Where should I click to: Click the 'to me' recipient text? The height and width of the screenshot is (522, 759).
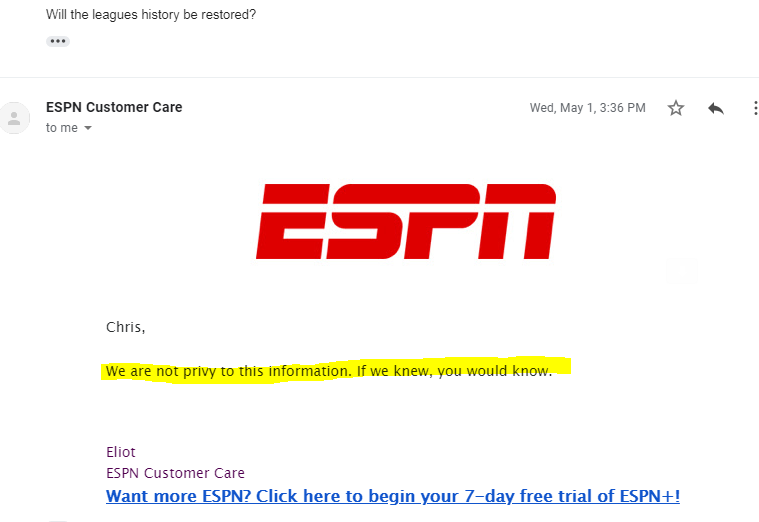[61, 128]
